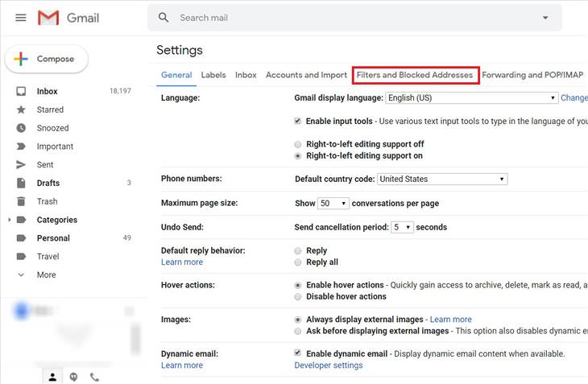588x384 pixels.
Task: Click the Sent paper-plane icon
Action: tap(21, 164)
